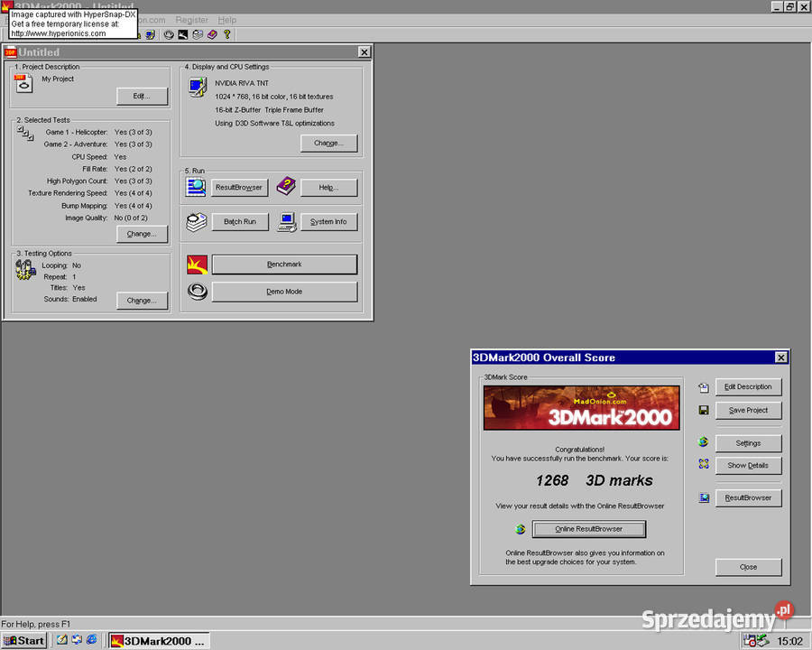This screenshot has width=812, height=650.
Task: Click the puzzle icon in Testing Options
Action: coord(25,270)
